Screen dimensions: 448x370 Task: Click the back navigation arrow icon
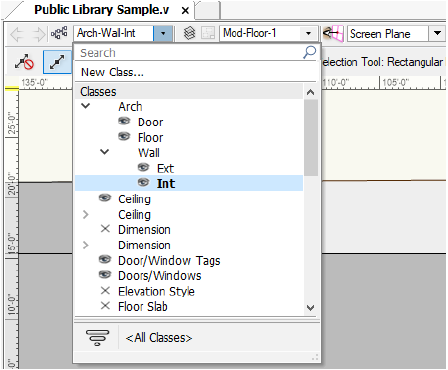coord(16,34)
